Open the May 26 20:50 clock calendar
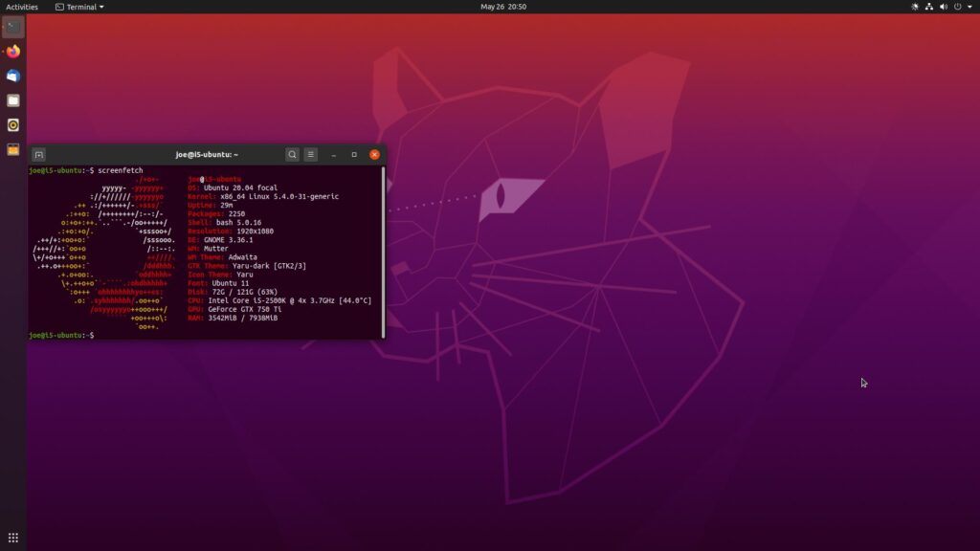Screen dimensions: 980x551 (x=503, y=7)
